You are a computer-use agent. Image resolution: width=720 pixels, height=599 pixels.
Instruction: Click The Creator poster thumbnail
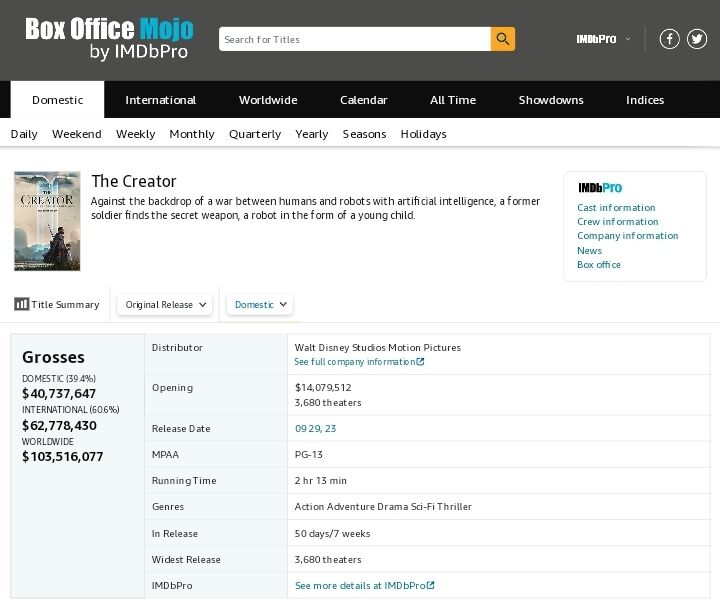47,221
